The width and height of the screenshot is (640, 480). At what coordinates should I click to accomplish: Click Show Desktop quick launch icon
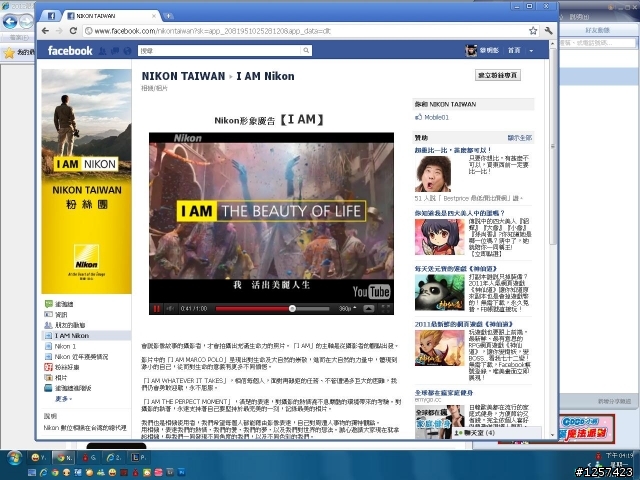click(x=31, y=473)
